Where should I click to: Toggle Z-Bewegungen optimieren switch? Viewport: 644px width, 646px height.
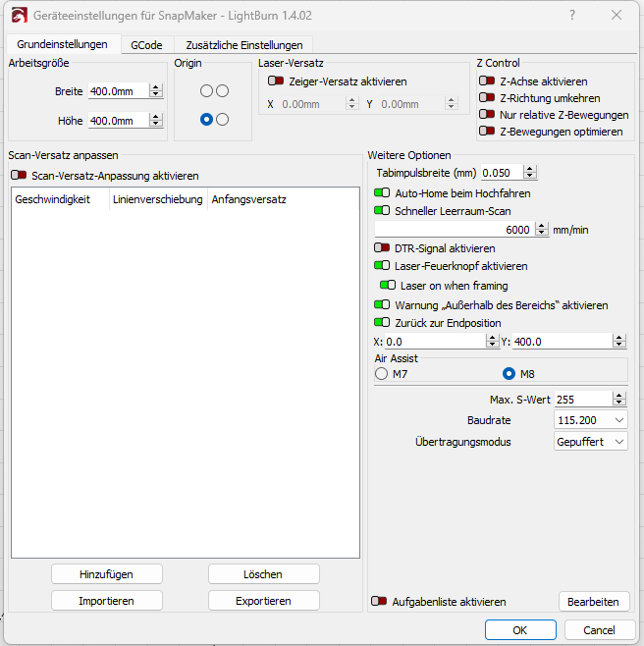pos(487,131)
